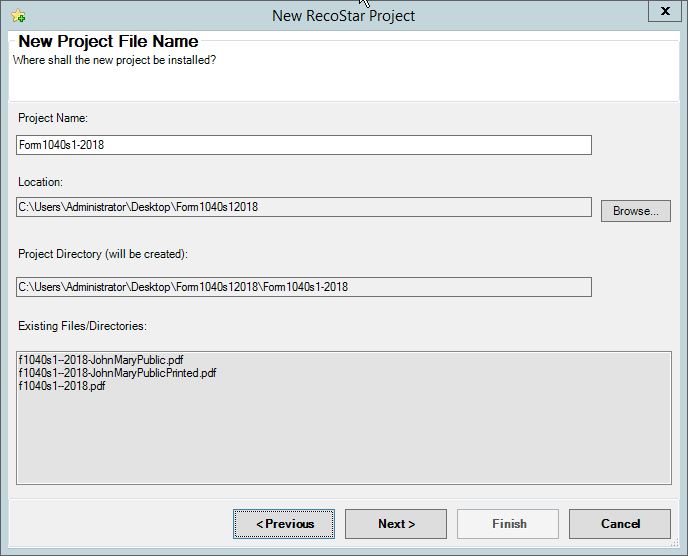Image resolution: width=688 pixels, height=556 pixels.
Task: Advance with the Next > button
Action: [x=396, y=524]
